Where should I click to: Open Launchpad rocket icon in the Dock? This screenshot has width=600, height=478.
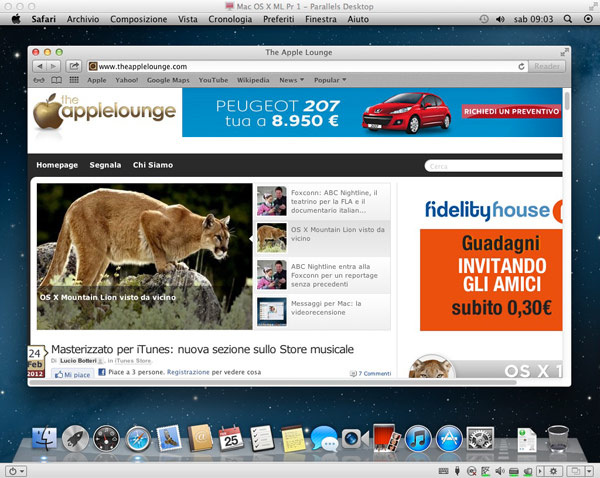tap(75, 439)
